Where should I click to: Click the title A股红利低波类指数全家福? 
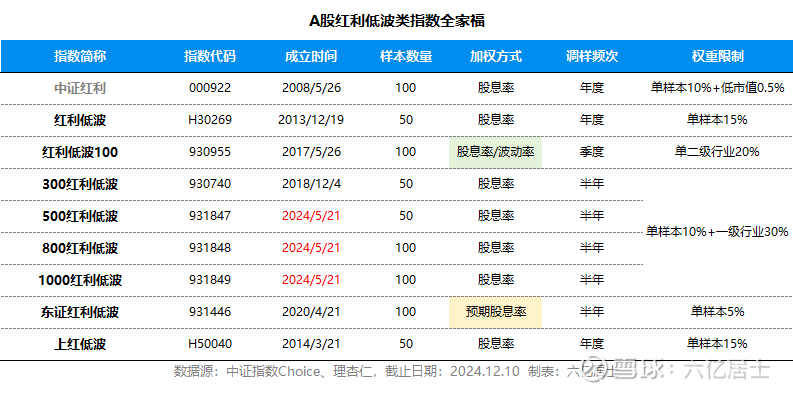point(396,21)
